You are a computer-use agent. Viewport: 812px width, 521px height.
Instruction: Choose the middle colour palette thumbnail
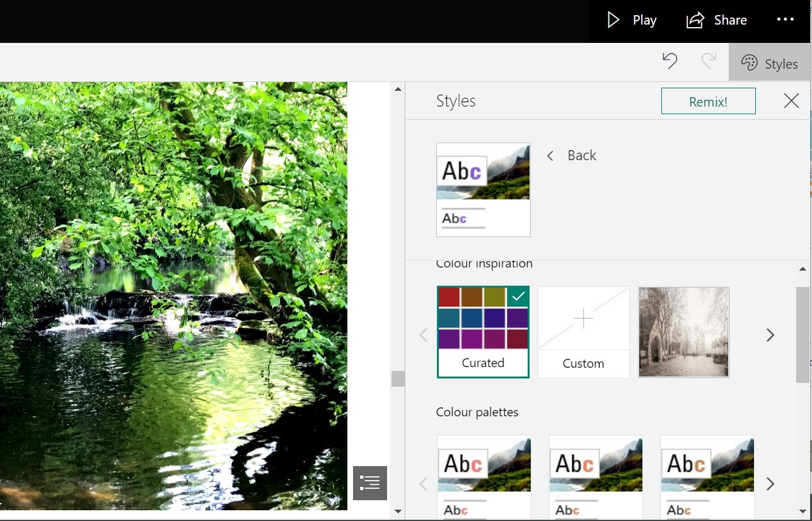[596, 477]
